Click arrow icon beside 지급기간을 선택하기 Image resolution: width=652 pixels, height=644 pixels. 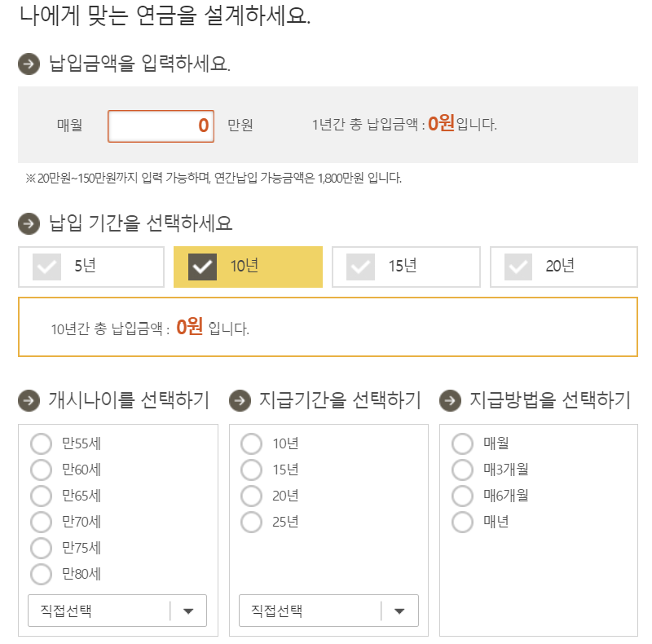pos(240,400)
